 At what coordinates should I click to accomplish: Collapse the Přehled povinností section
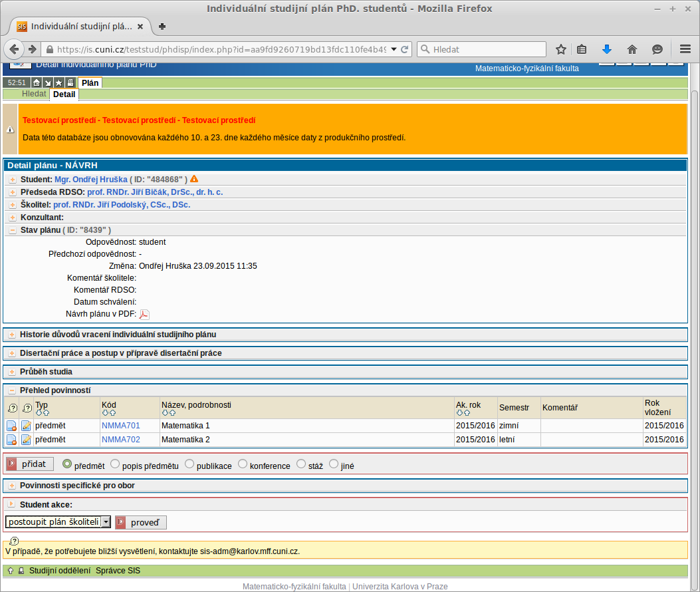pos(12,390)
